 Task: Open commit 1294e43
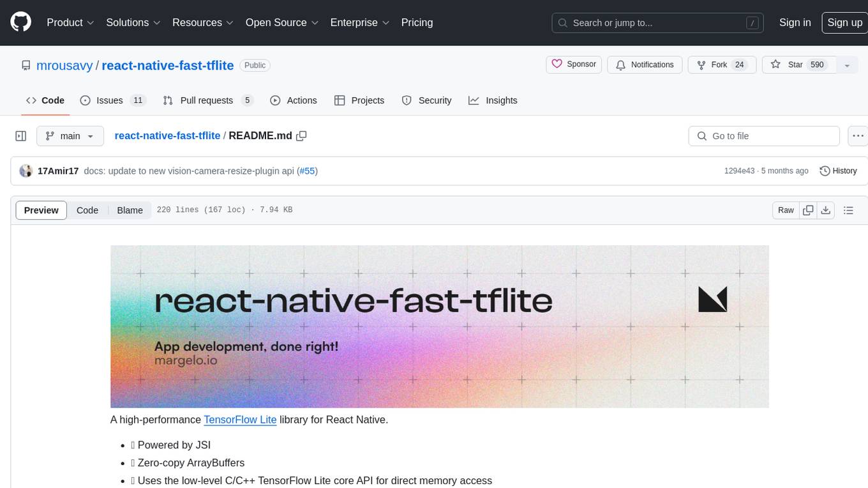click(739, 171)
